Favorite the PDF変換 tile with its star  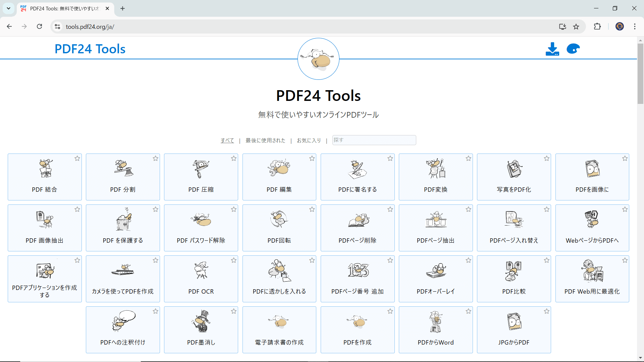point(468,159)
